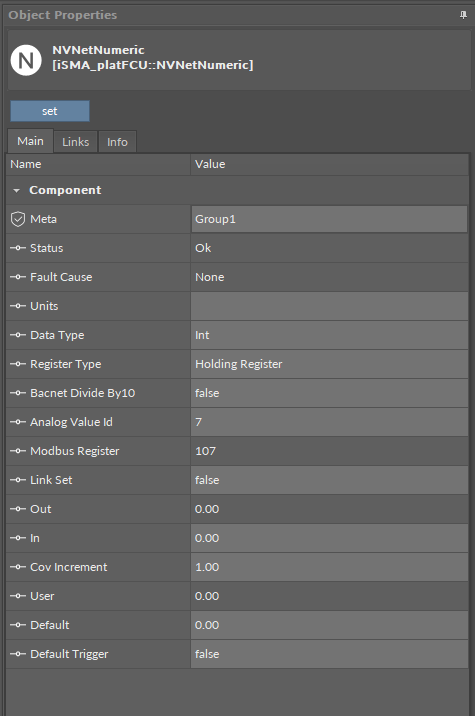
Task: Click the Meta shield icon
Action: (17, 219)
